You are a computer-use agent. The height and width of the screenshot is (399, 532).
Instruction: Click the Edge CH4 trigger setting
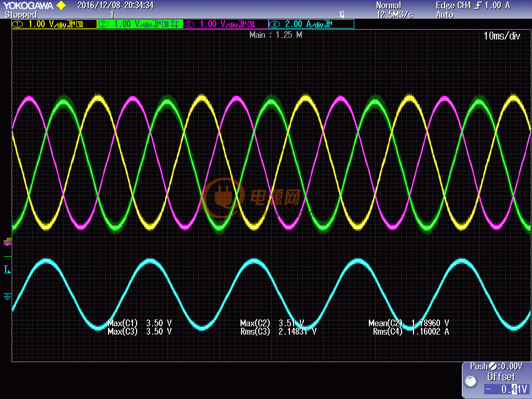[x=453, y=5]
